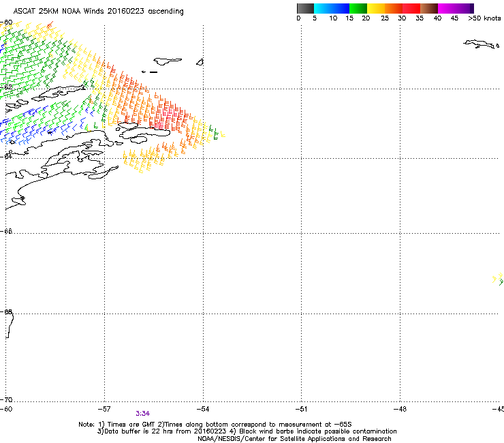This screenshot has width=504, height=443.
Task: Click the '-57' longitude axis label
Action: 104,409
